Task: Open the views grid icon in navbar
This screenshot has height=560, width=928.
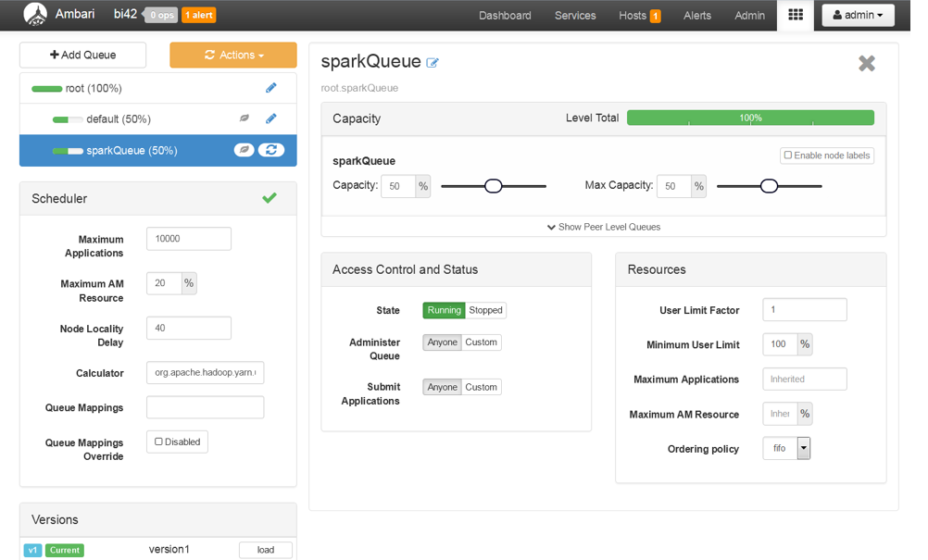Action: coord(796,15)
